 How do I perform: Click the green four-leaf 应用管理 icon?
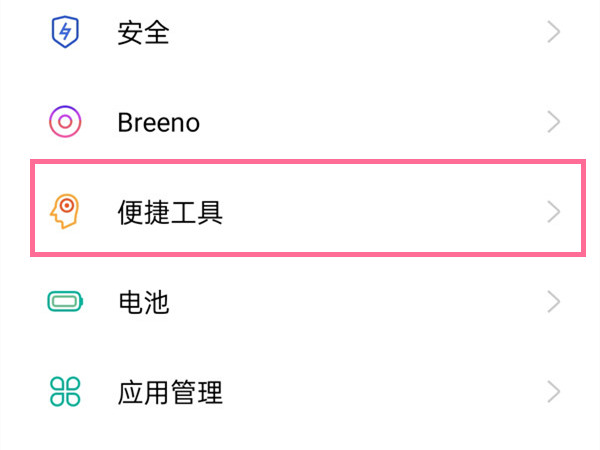[x=64, y=390]
